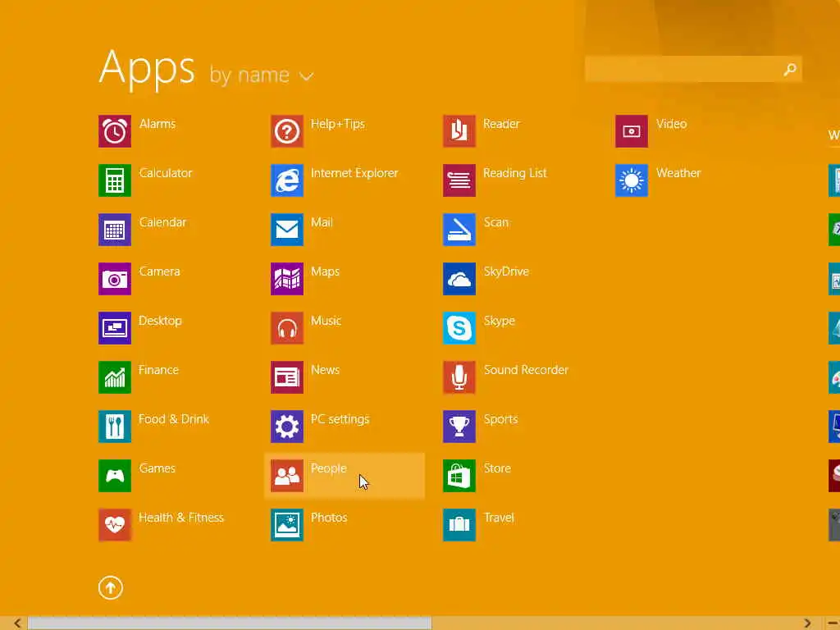Open the Video app icon
Screen dimensions: 840x630
(x=632, y=131)
